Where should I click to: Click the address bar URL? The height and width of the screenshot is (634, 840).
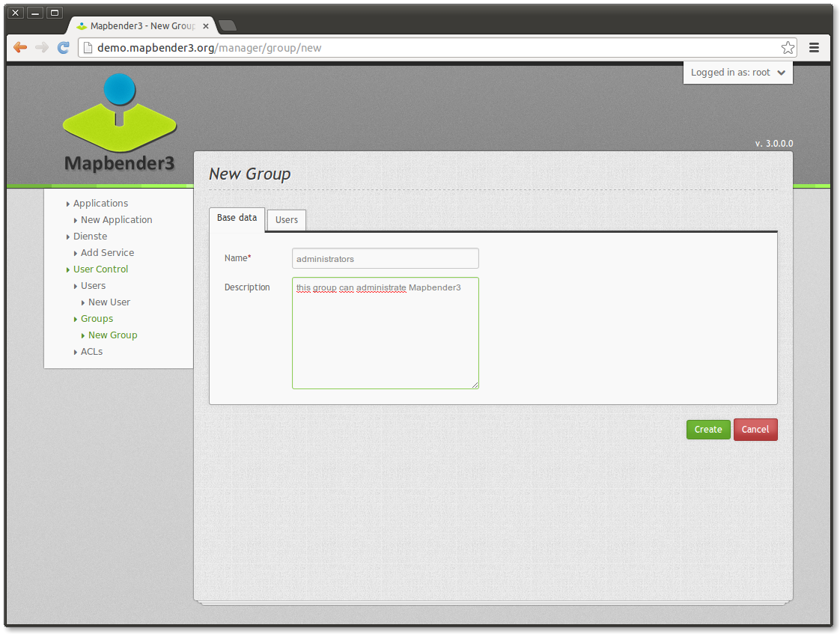[x=209, y=48]
